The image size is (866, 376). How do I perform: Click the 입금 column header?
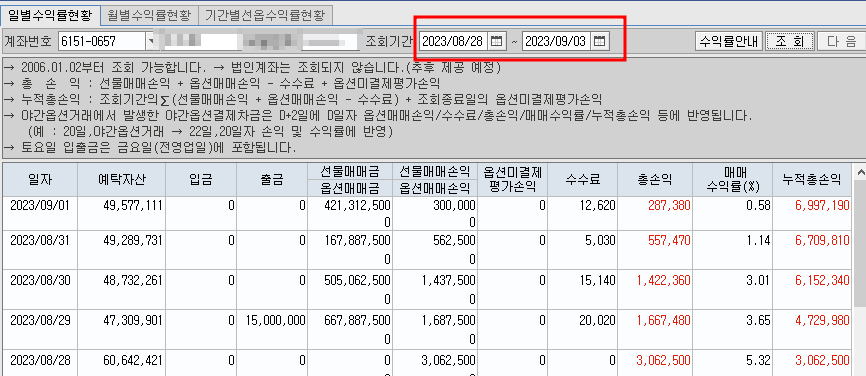200,179
